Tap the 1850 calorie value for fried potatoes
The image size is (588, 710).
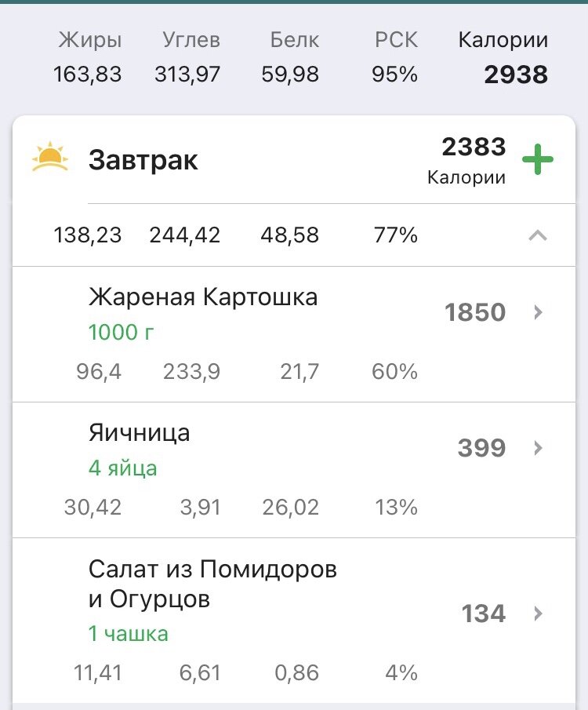click(475, 312)
